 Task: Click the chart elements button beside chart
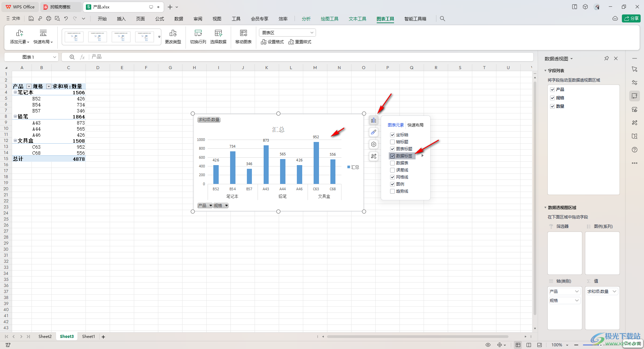coord(374,120)
